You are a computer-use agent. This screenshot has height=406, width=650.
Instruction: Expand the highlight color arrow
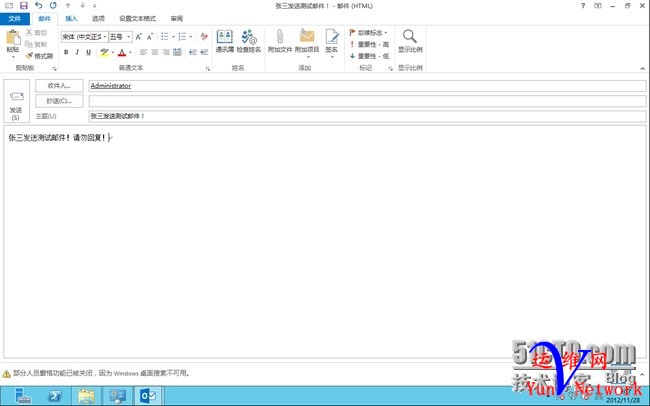(x=112, y=52)
